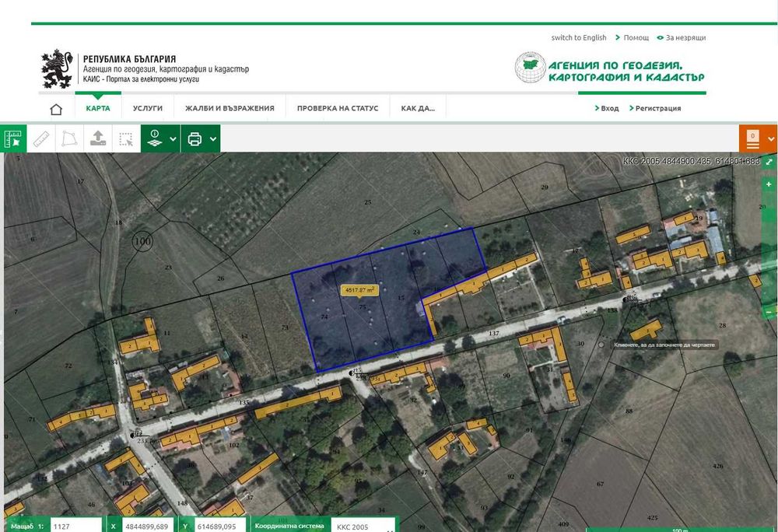This screenshot has width=778, height=532.
Task: Zoom in with the plus button
Action: point(769,184)
